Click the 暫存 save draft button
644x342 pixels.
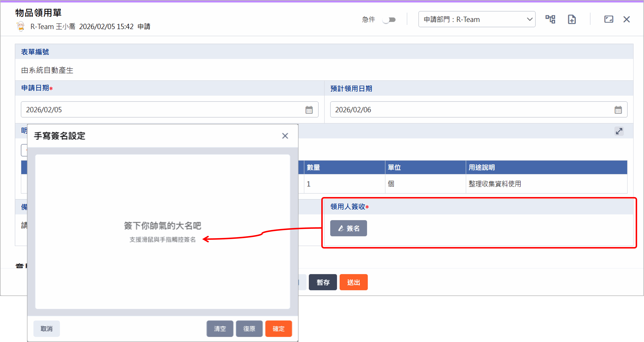coord(323,282)
